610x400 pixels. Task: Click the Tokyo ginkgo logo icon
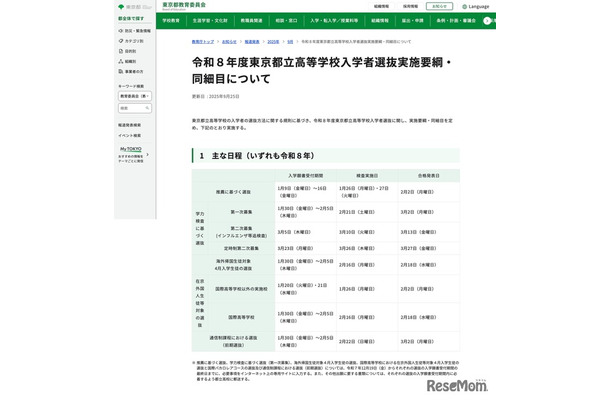tap(121, 7)
